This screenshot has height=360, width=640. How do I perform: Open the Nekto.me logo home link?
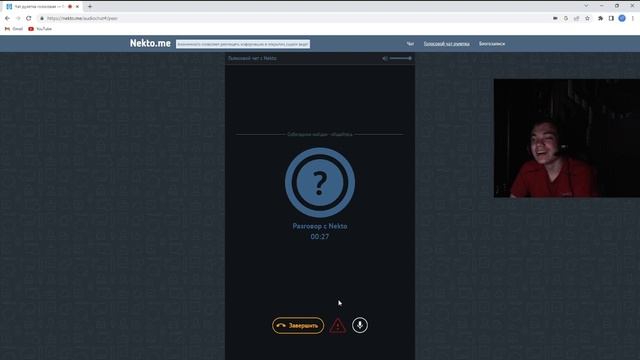coord(150,43)
